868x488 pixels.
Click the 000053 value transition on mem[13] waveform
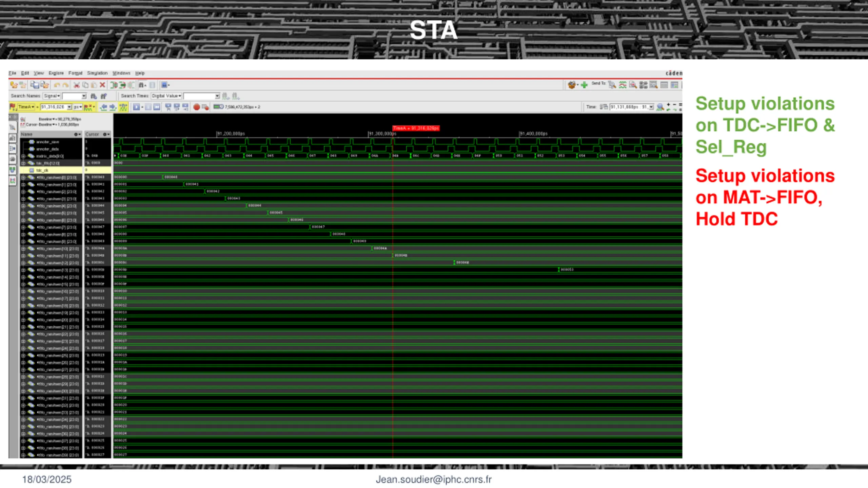pyautogui.click(x=567, y=270)
